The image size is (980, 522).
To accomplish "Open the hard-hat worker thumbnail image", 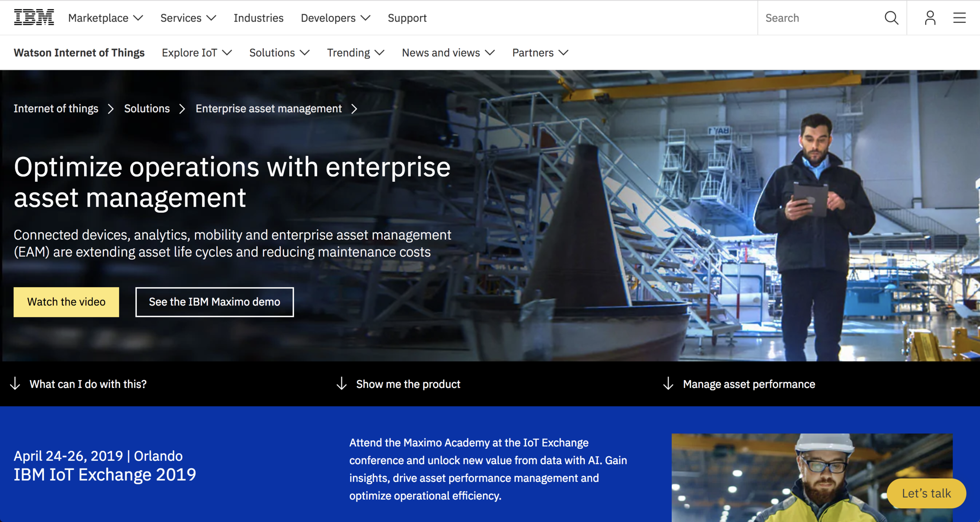I will tap(812, 478).
